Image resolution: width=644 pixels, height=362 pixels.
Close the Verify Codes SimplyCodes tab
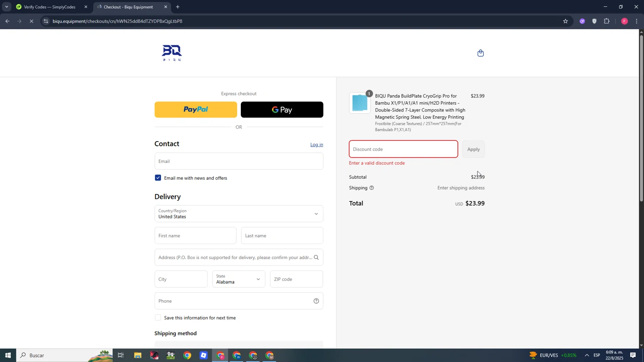point(86,7)
